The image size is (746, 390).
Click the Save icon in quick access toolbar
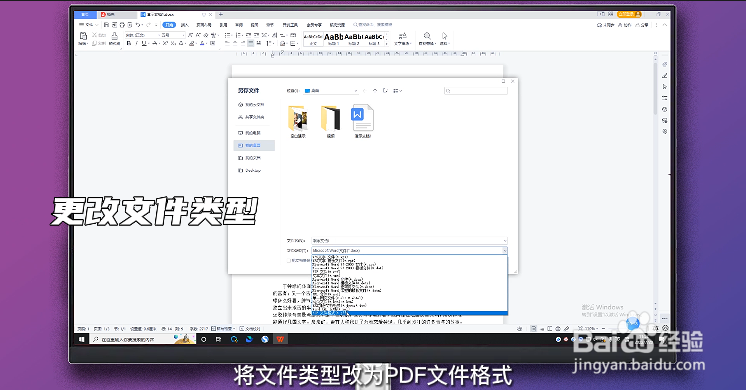107,25
